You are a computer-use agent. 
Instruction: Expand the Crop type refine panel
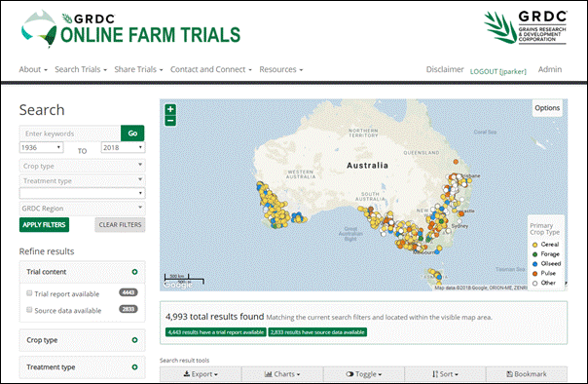click(x=134, y=340)
